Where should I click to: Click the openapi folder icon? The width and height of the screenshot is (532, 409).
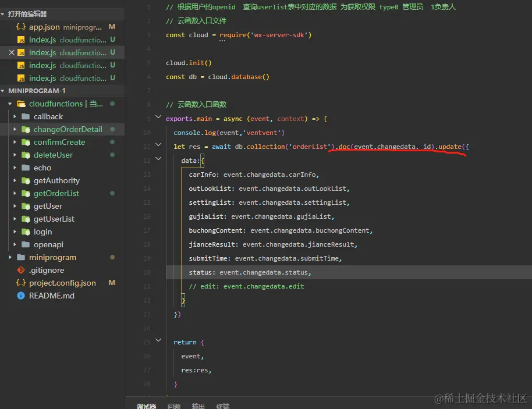[26, 244]
